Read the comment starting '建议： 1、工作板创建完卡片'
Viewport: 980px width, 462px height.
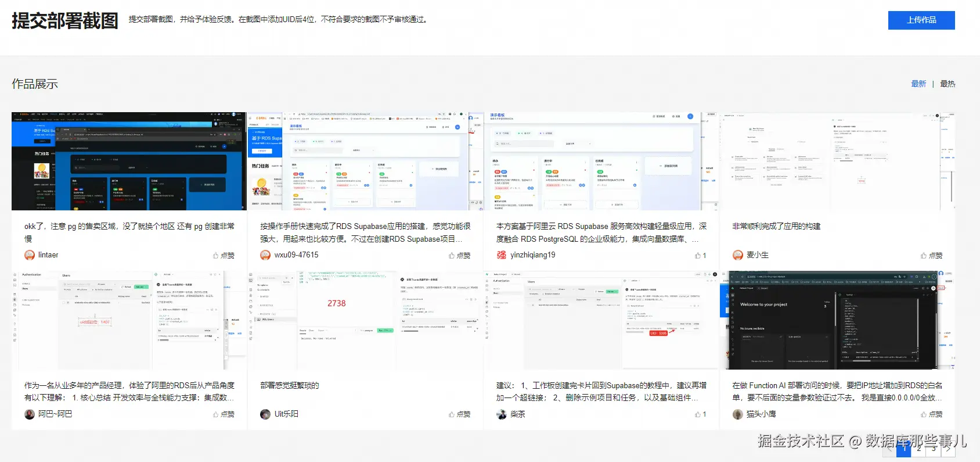coord(601,392)
